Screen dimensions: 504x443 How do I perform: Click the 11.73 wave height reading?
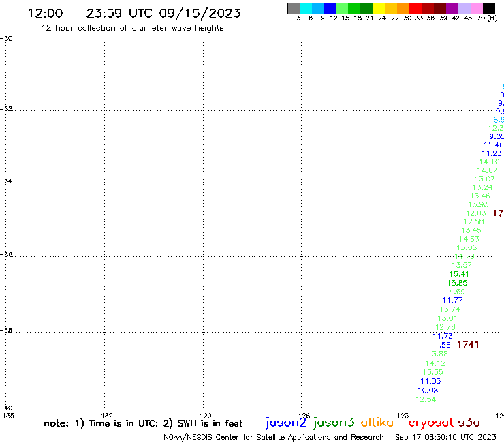point(443,336)
